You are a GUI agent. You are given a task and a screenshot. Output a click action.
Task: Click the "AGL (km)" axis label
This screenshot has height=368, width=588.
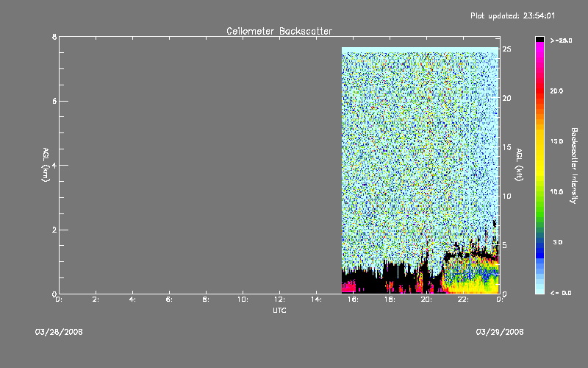[x=46, y=164]
